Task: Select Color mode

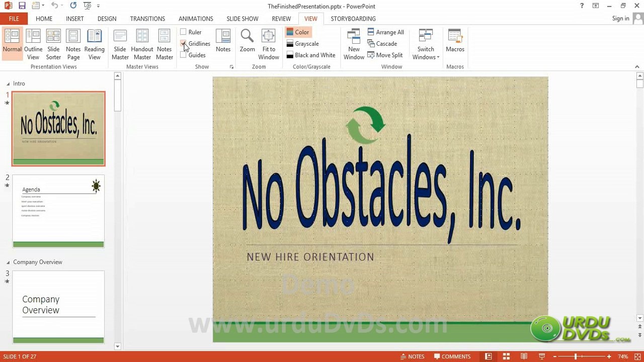Action: (x=298, y=32)
